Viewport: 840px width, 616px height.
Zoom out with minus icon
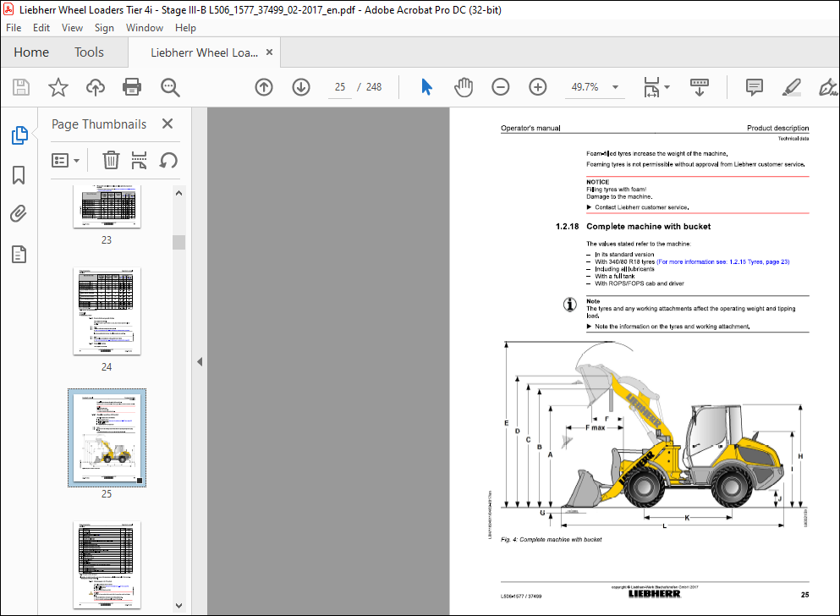click(500, 87)
